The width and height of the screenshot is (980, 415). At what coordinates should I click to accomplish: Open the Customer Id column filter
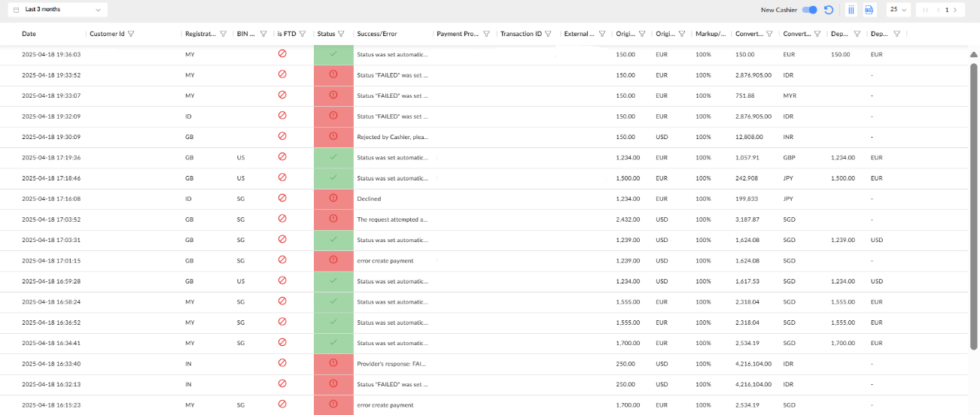[131, 34]
